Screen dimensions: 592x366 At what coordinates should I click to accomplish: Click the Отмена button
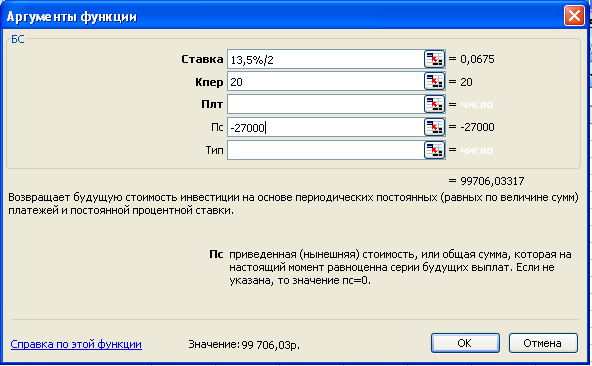[543, 343]
